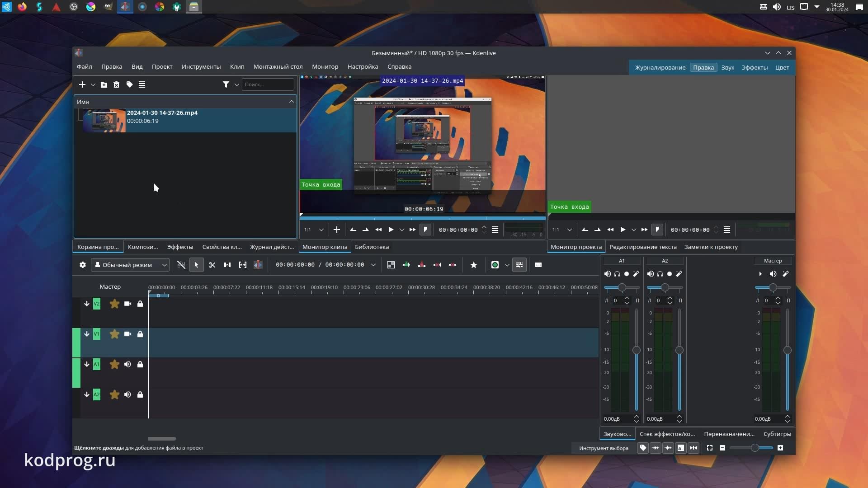Hide video track V2 with camera icon
This screenshot has width=868, height=488.
(127, 304)
